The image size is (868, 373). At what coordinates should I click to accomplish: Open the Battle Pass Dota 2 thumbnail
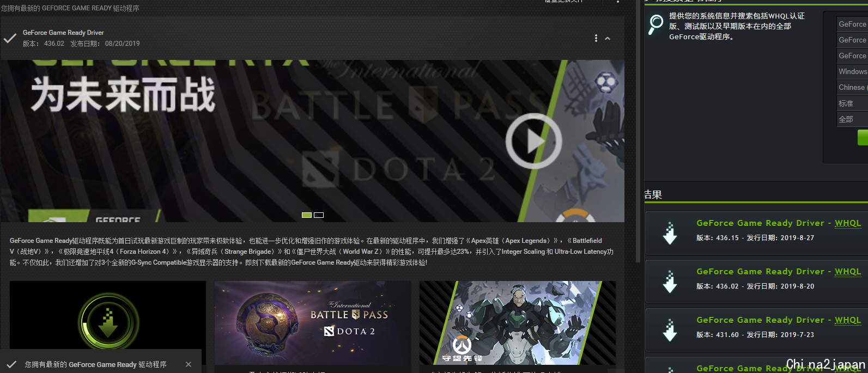[313, 323]
